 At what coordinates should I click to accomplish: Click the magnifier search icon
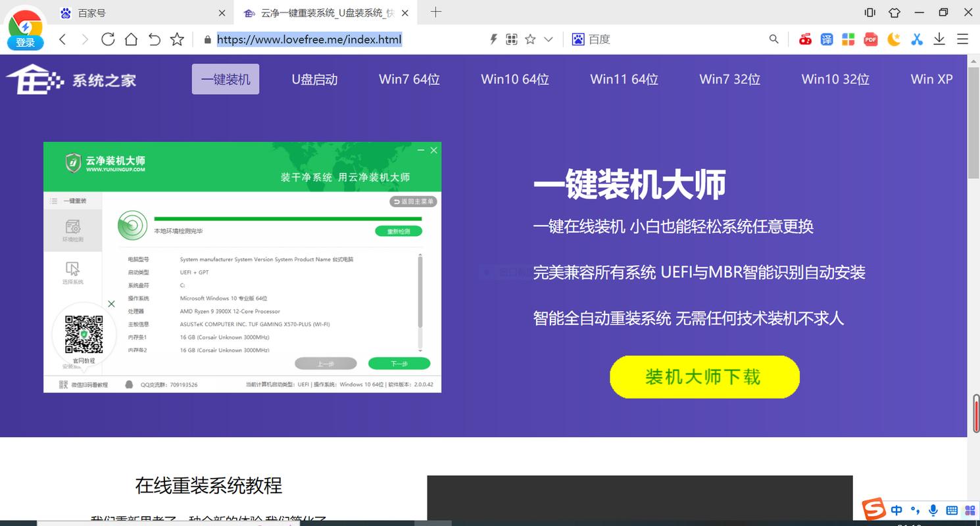[774, 39]
